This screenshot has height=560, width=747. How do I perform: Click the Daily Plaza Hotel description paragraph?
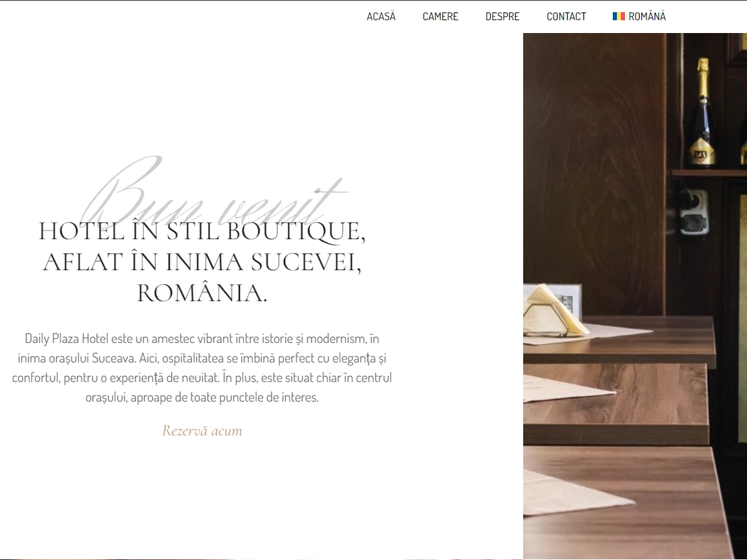tap(202, 368)
